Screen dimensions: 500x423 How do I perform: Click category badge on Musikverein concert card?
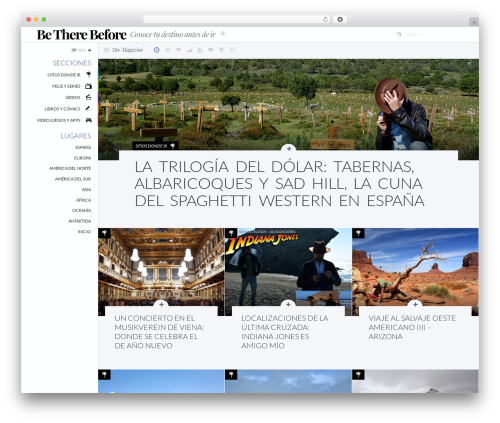click(x=104, y=233)
